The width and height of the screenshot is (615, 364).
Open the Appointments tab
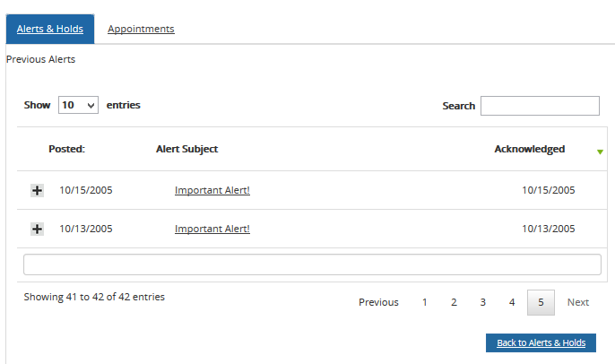pos(141,29)
